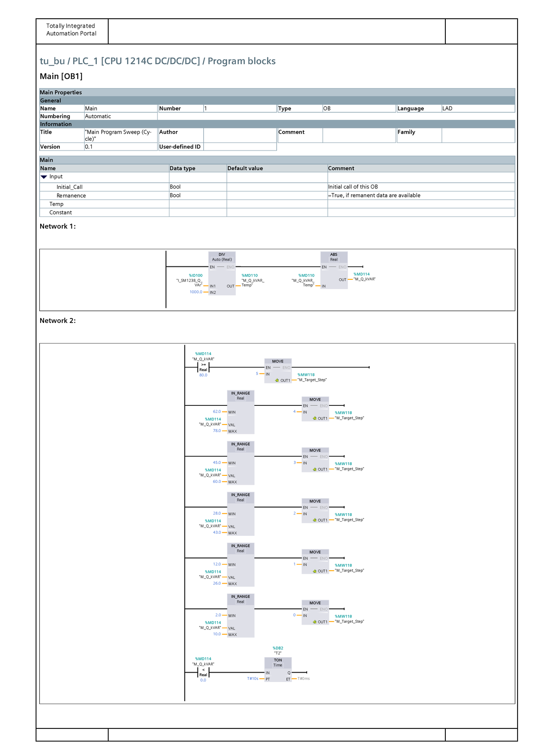Click the 80.0 comparison value
The width and height of the screenshot is (535, 756).
click(x=203, y=375)
